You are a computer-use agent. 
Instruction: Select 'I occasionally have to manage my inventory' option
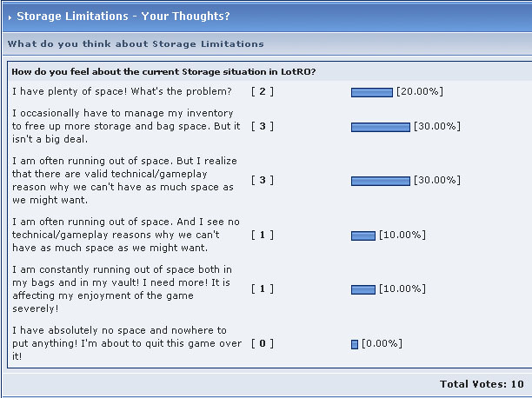click(x=126, y=126)
